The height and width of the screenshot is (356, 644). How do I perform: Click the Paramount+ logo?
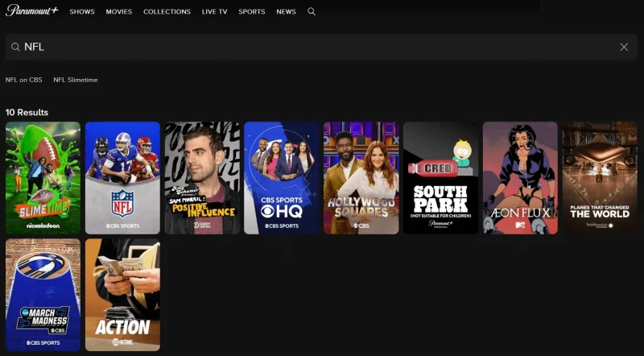[x=32, y=11]
